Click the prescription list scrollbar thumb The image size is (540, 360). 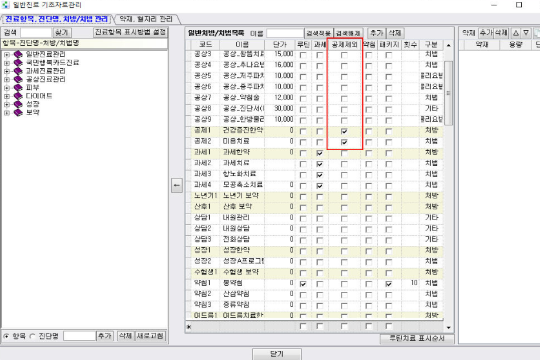tap(448, 93)
